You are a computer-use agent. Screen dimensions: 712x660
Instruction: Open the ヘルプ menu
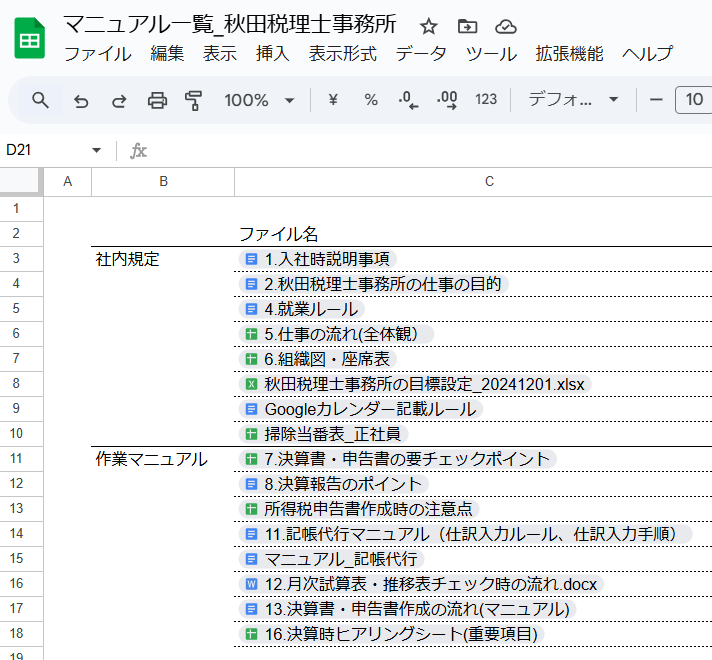(x=648, y=54)
